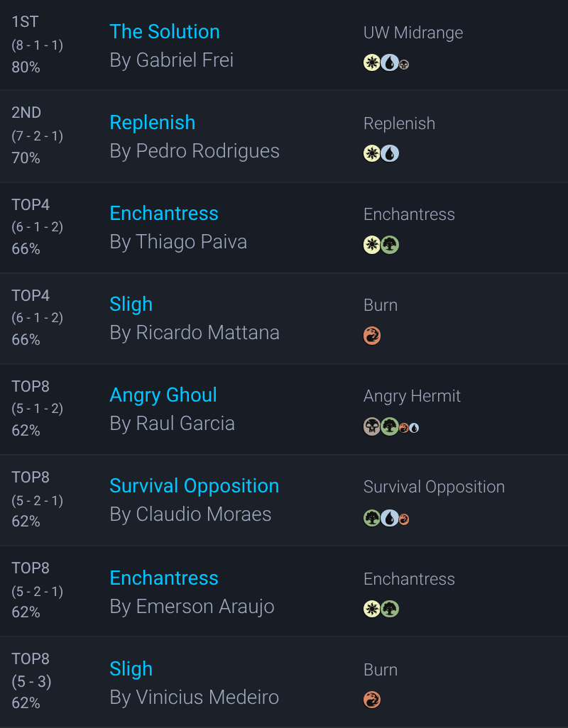Open the Enchantress deck by Emerson Araujo
The height and width of the screenshot is (728, 568).
(x=164, y=578)
